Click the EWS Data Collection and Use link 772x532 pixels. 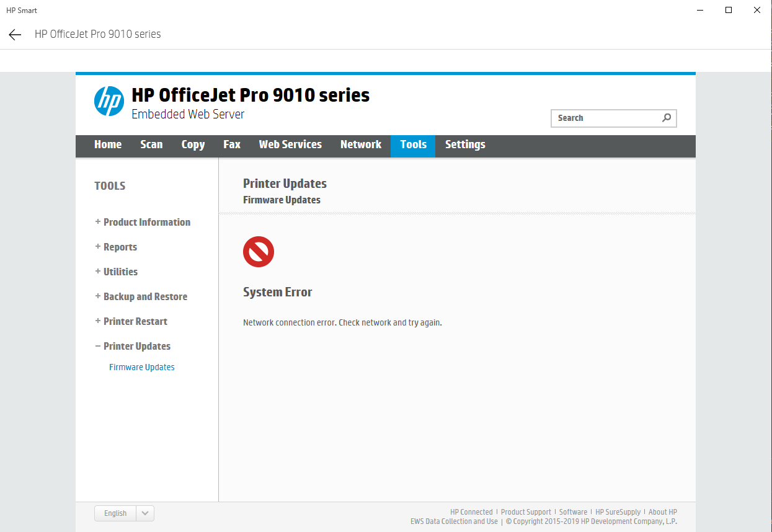454,521
